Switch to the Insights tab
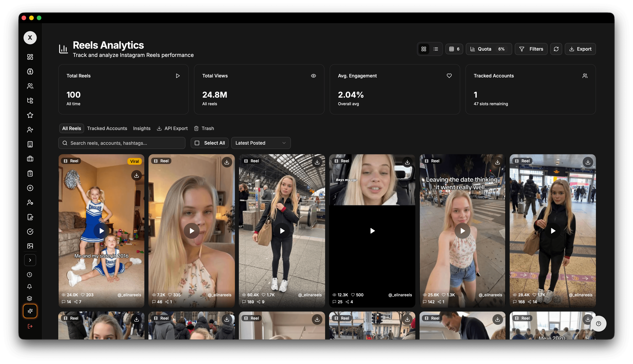This screenshot has height=364, width=633. tap(142, 129)
